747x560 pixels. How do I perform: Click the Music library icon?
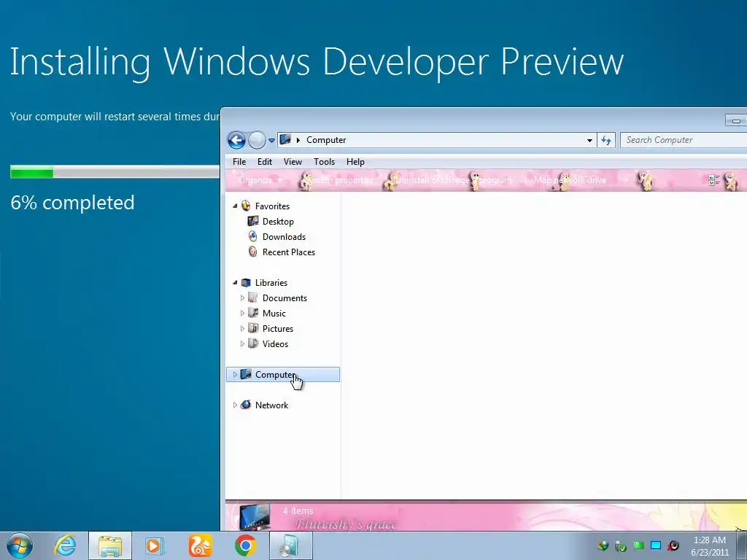tap(253, 313)
